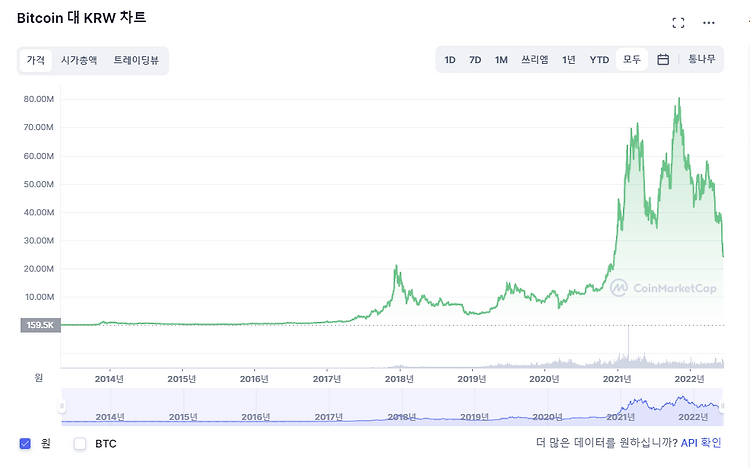
Task: Click the 30.00M axis label
Action: click(x=39, y=241)
